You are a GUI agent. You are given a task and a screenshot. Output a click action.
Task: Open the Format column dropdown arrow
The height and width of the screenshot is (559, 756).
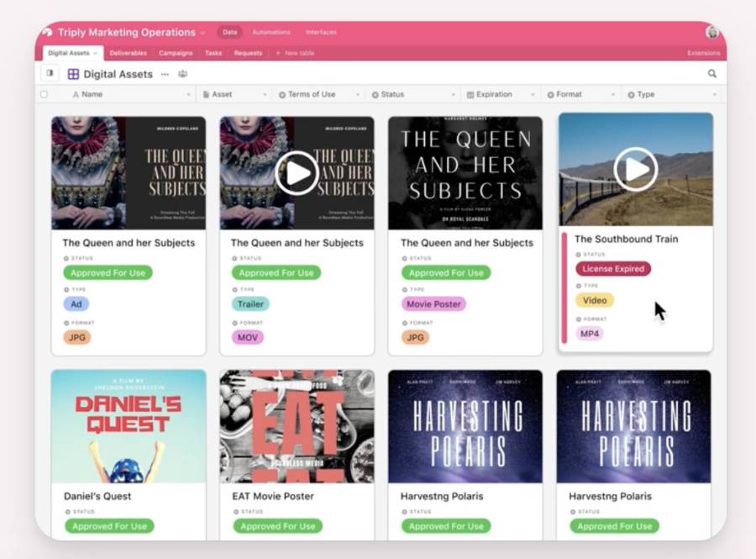(613, 94)
